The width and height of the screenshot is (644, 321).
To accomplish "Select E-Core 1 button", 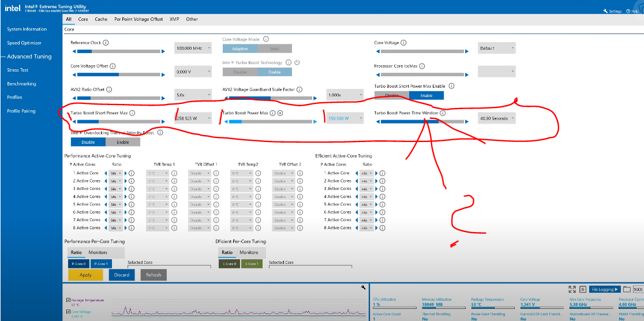I will (x=252, y=264).
